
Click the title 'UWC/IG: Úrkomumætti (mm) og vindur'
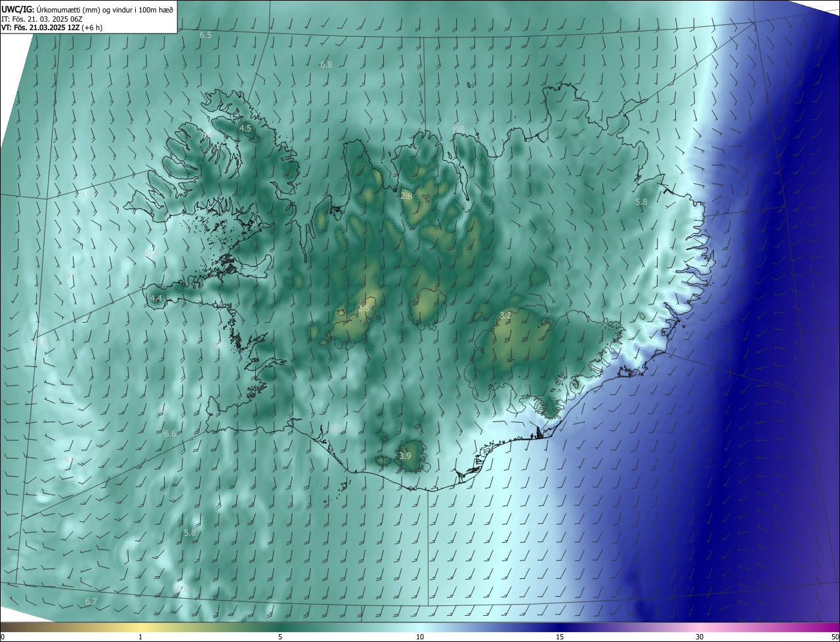tap(88, 9)
